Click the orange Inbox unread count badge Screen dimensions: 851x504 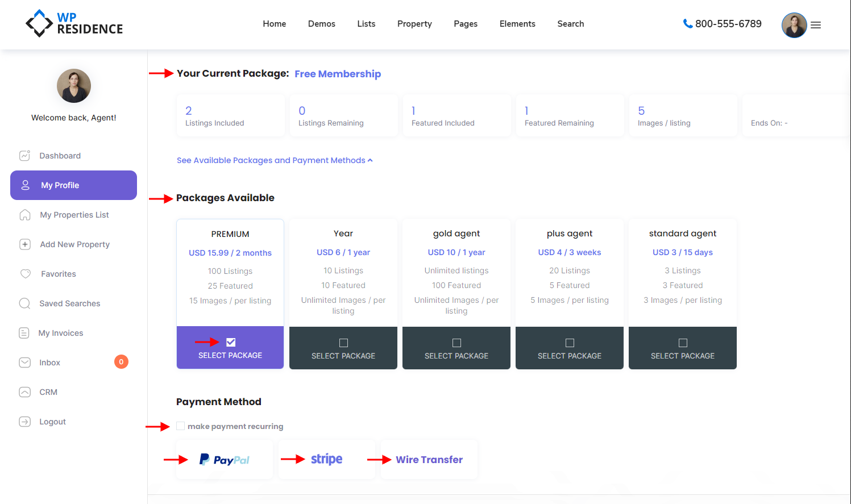121,362
